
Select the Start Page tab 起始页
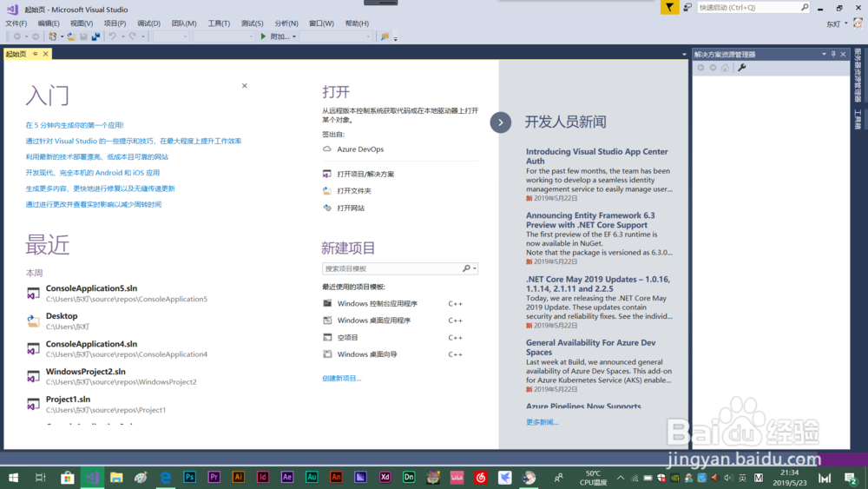16,54
